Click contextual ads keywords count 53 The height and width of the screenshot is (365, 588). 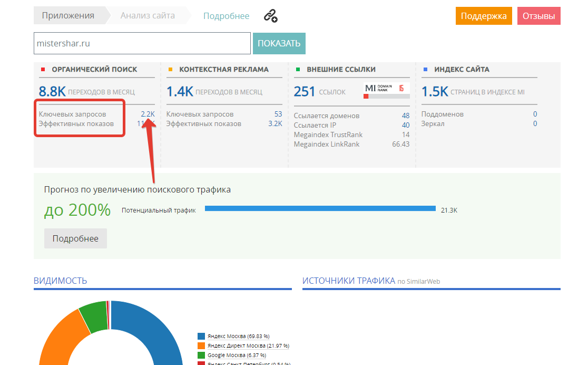click(x=278, y=114)
